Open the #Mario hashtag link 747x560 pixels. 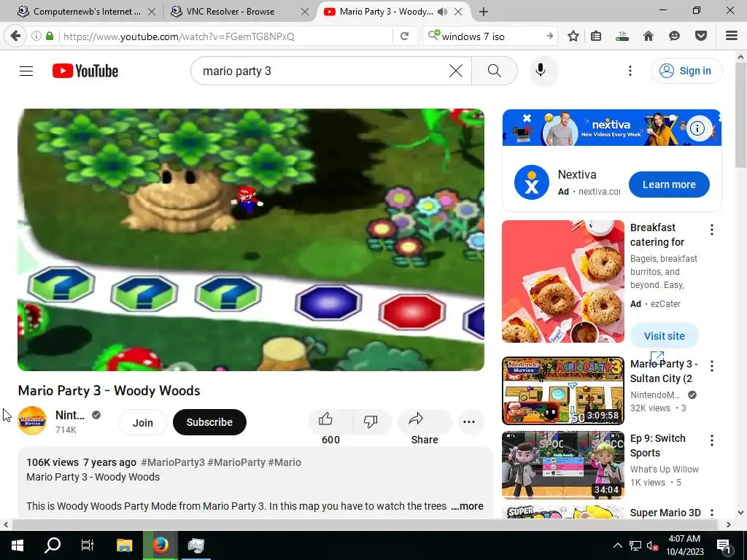[285, 462]
